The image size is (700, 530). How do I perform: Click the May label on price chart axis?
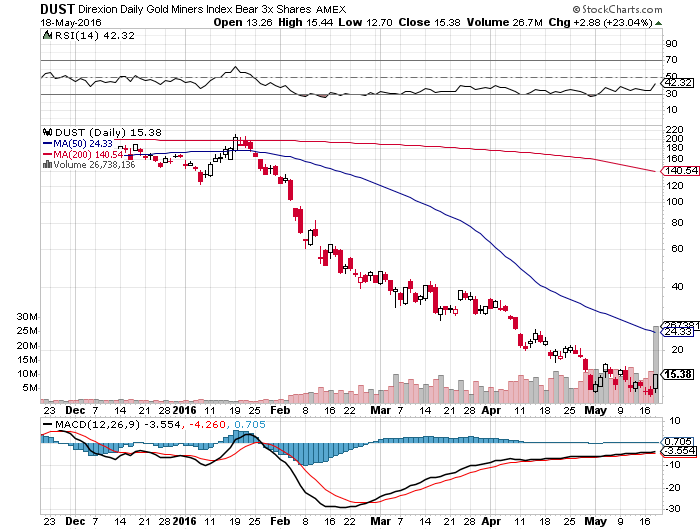click(595, 410)
